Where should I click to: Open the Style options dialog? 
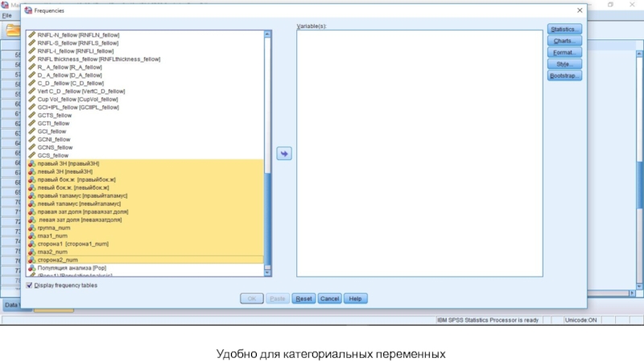coord(564,64)
